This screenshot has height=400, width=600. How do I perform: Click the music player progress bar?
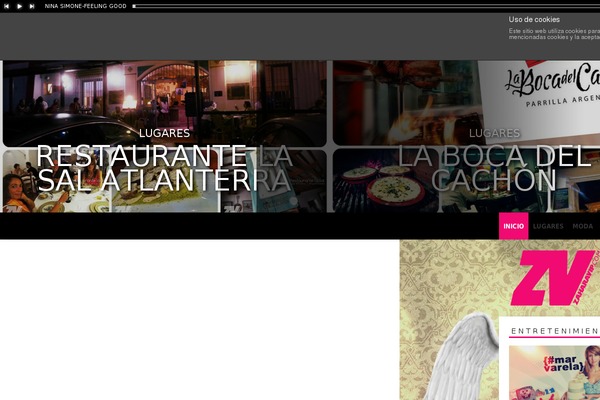366,6
